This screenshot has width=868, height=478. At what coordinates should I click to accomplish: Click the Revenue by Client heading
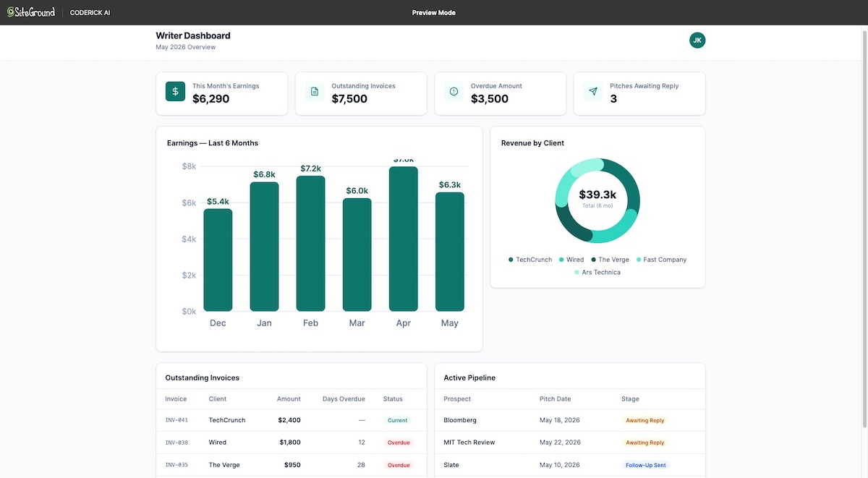(x=532, y=143)
